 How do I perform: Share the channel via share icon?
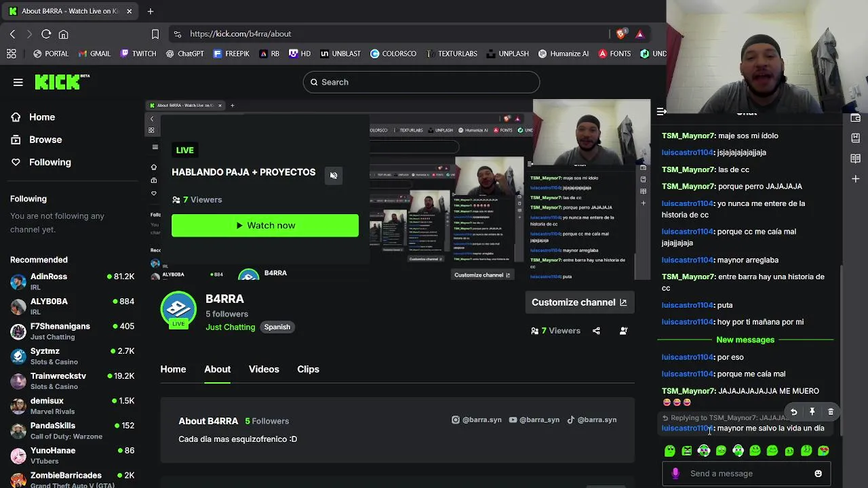(596, 331)
